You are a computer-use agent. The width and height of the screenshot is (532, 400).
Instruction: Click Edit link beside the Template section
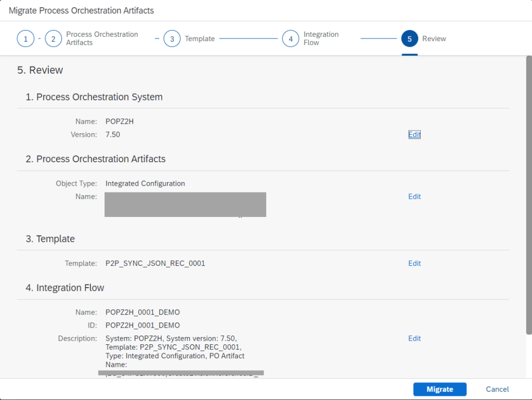pos(414,264)
